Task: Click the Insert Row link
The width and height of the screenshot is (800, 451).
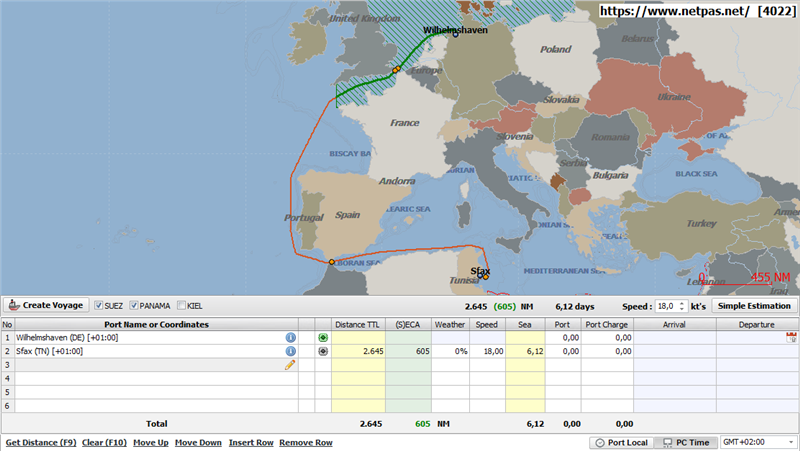Action: click(250, 442)
